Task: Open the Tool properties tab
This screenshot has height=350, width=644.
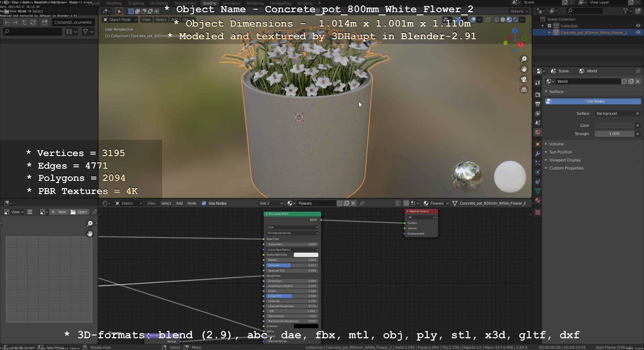Action: point(538,83)
